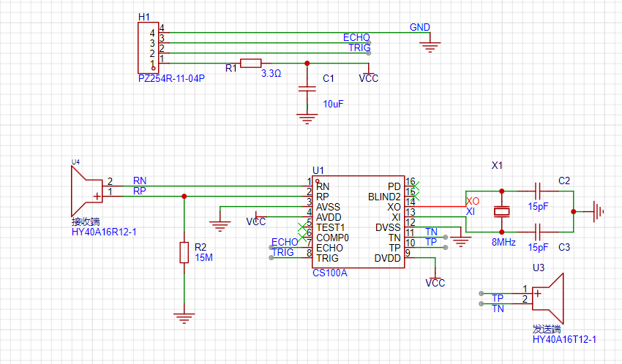Select the ground symbol below R2

(184, 317)
